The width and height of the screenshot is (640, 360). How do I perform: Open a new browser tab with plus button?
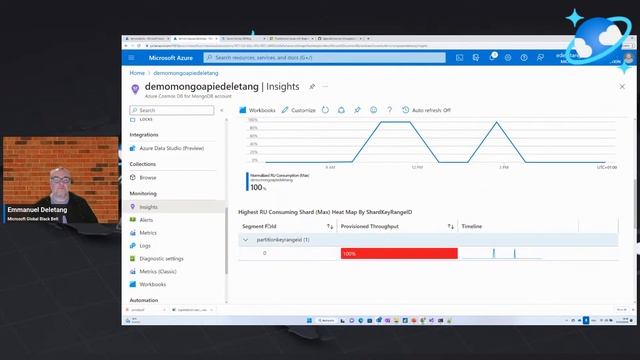point(368,38)
